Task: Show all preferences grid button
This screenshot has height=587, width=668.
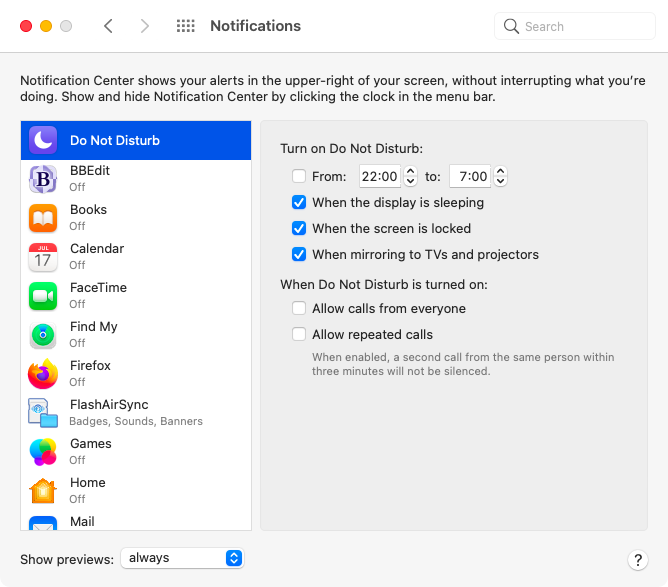Action: coord(185,26)
